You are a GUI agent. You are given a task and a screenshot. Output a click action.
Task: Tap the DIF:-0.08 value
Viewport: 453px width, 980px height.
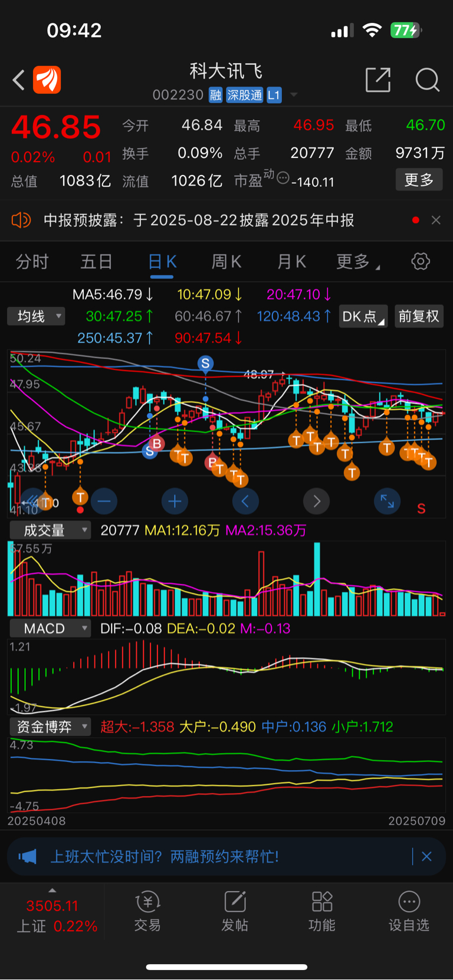pyautogui.click(x=131, y=629)
